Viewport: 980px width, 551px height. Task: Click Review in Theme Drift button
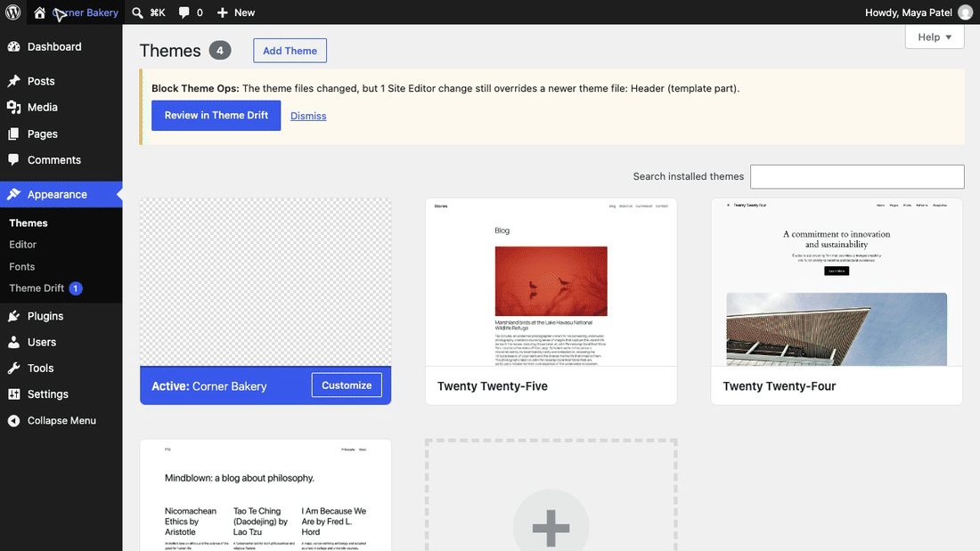pyautogui.click(x=216, y=116)
